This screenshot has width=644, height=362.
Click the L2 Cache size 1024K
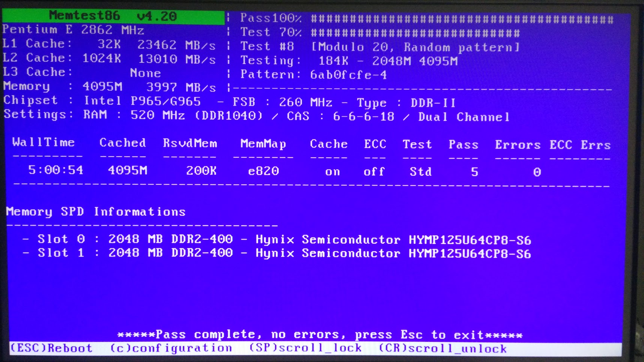pyautogui.click(x=102, y=59)
